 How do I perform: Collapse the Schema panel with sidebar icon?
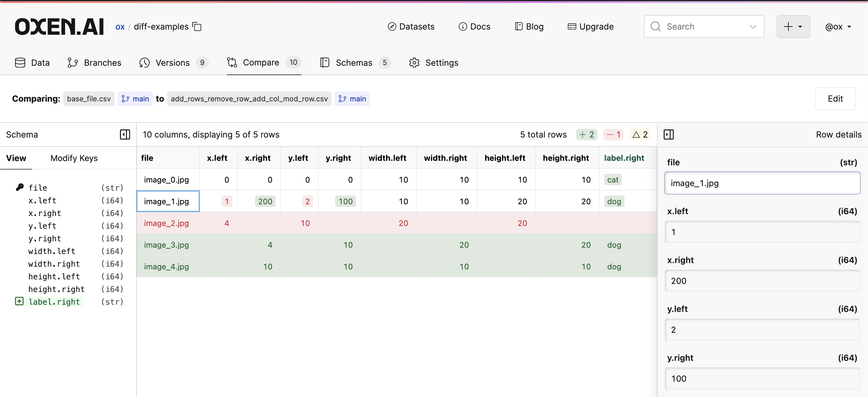click(x=125, y=134)
